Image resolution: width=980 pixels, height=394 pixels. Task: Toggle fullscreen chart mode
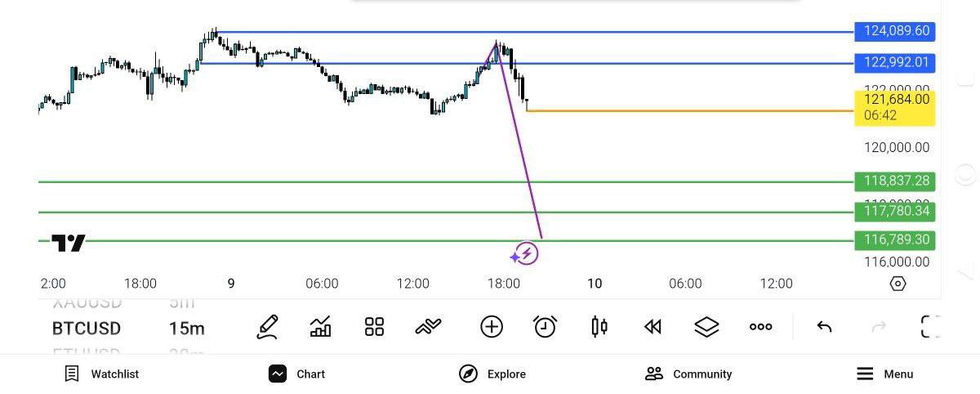[930, 327]
